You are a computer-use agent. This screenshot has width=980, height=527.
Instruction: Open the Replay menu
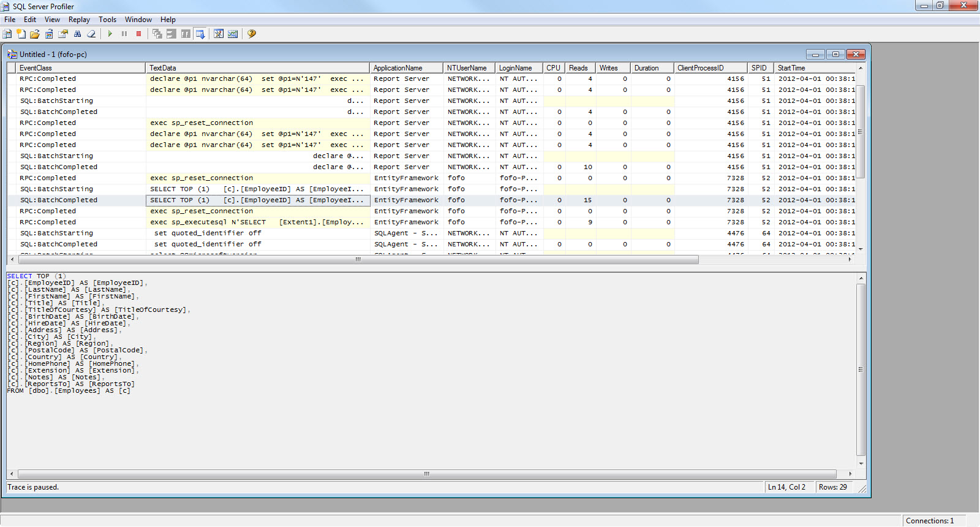click(79, 20)
